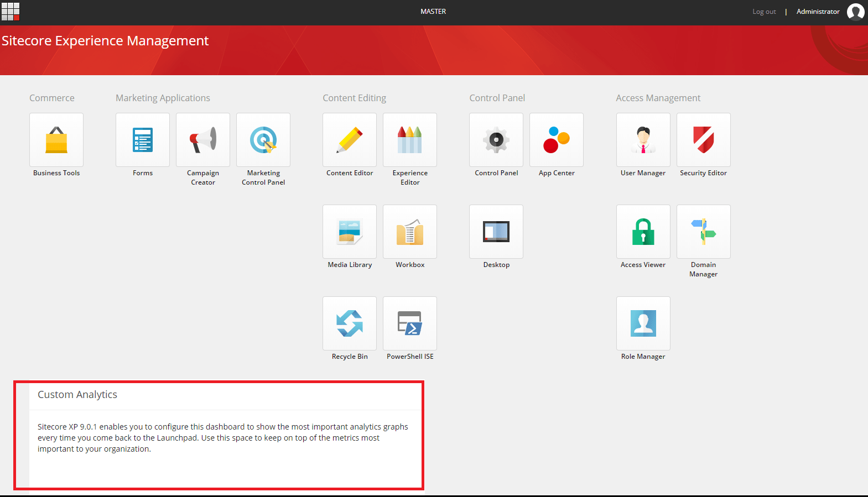
Task: Launch the Forms application
Action: 143,140
